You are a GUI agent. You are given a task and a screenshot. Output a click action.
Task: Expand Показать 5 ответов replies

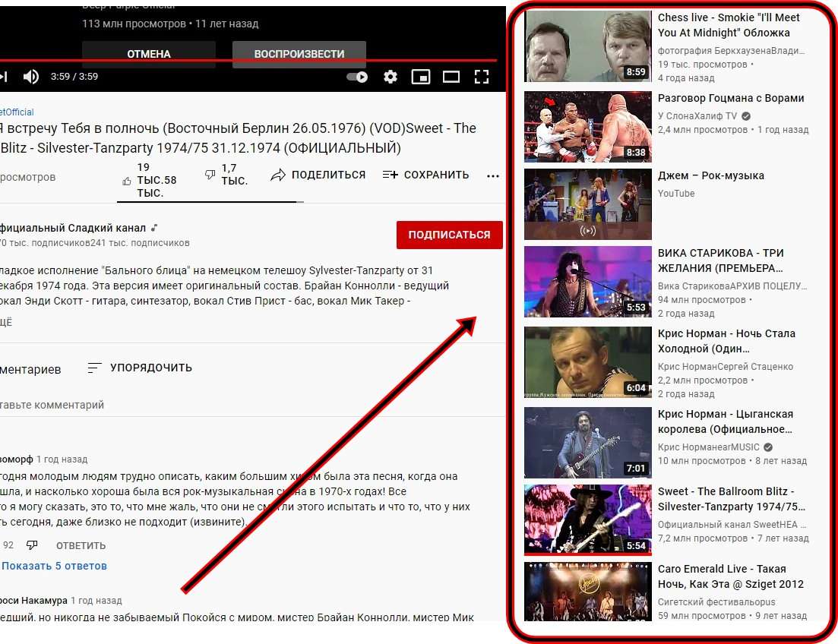point(54,566)
